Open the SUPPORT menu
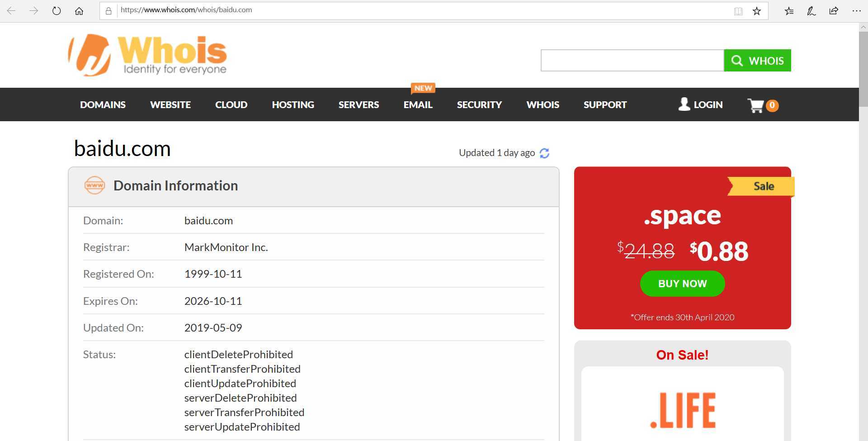This screenshot has height=441, width=868. pos(605,104)
